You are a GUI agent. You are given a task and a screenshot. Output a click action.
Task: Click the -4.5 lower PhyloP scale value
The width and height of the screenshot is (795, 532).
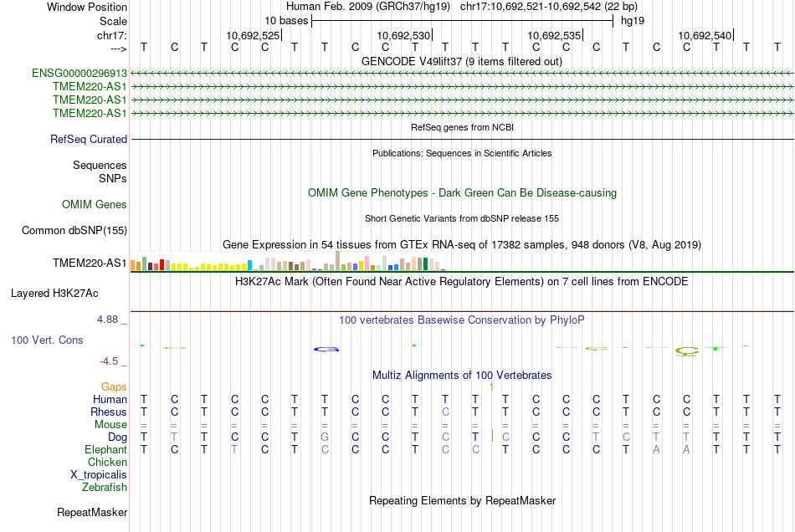pos(109,361)
